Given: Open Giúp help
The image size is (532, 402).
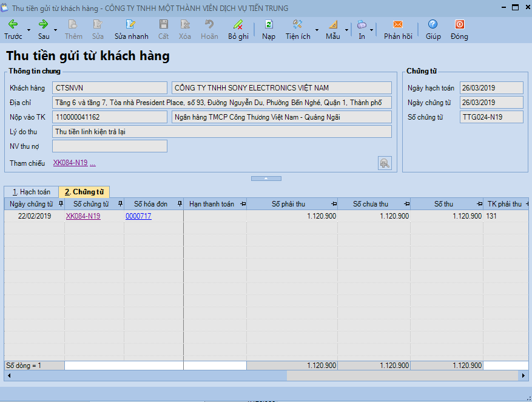Looking at the screenshot, I should click(433, 29).
